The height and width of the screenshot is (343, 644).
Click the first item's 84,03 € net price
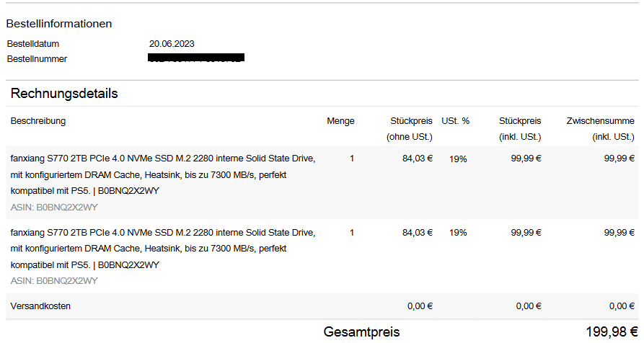418,159
